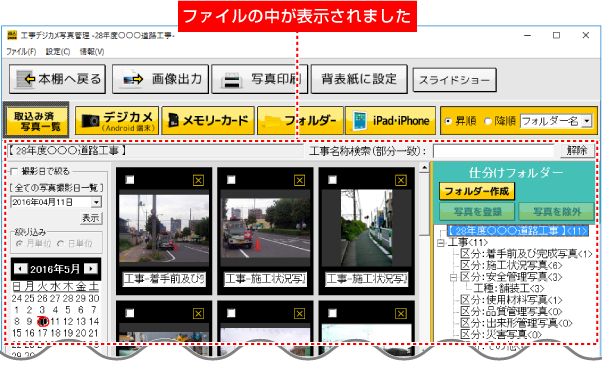Click the フォルダー作成 button
Screen dimensions: 602x366
(x=477, y=191)
